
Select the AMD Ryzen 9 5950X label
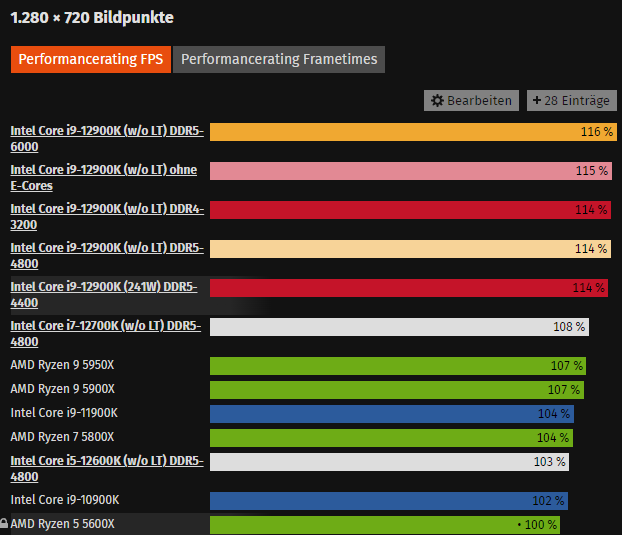pos(62,365)
